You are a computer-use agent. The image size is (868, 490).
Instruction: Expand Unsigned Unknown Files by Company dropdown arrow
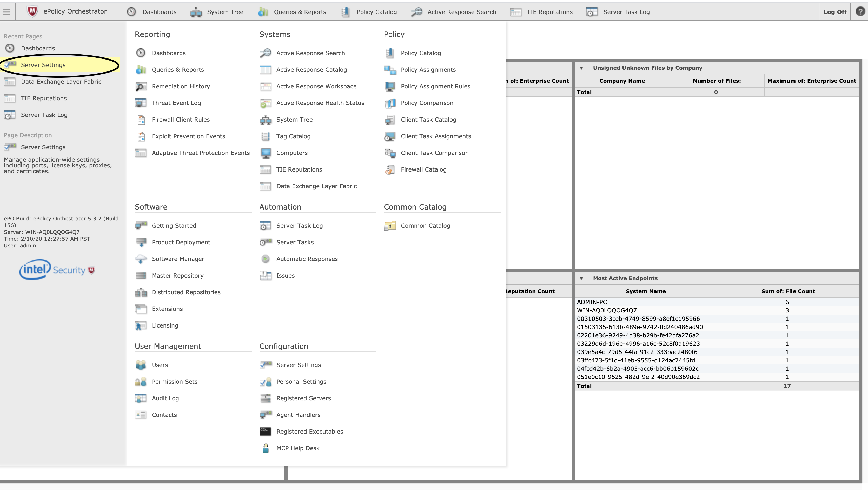tap(581, 68)
